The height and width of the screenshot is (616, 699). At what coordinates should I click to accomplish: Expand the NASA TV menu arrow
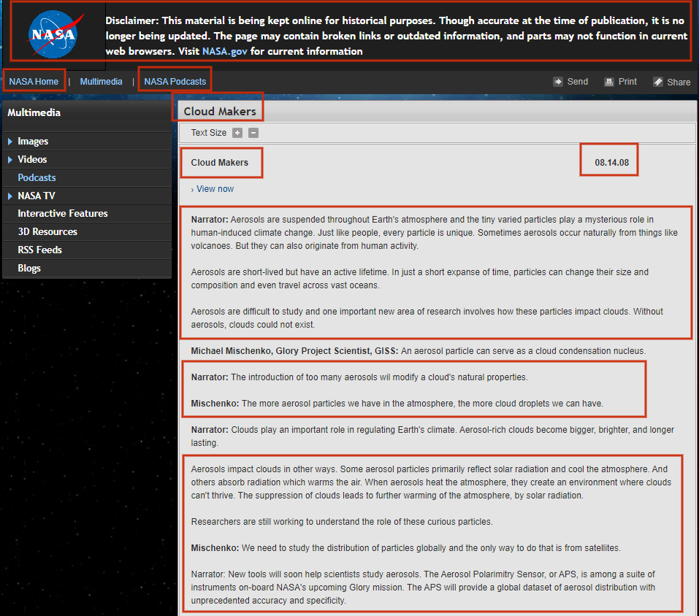pos(9,196)
